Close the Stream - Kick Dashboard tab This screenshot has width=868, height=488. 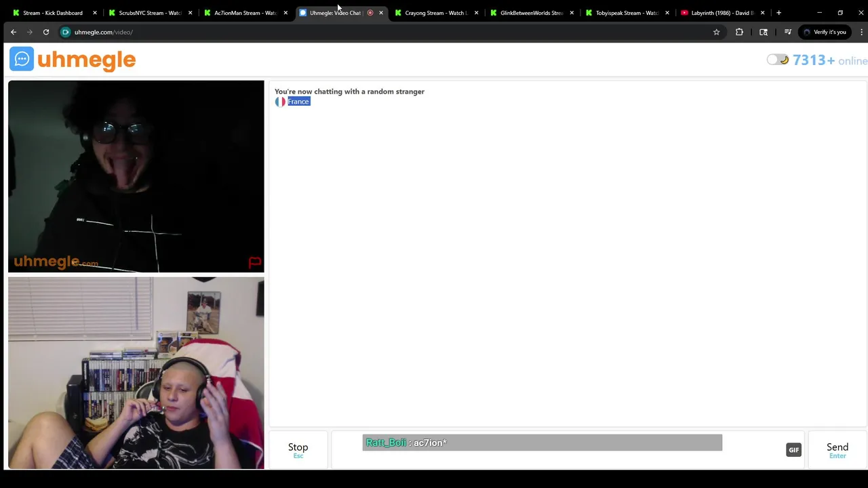click(x=94, y=13)
